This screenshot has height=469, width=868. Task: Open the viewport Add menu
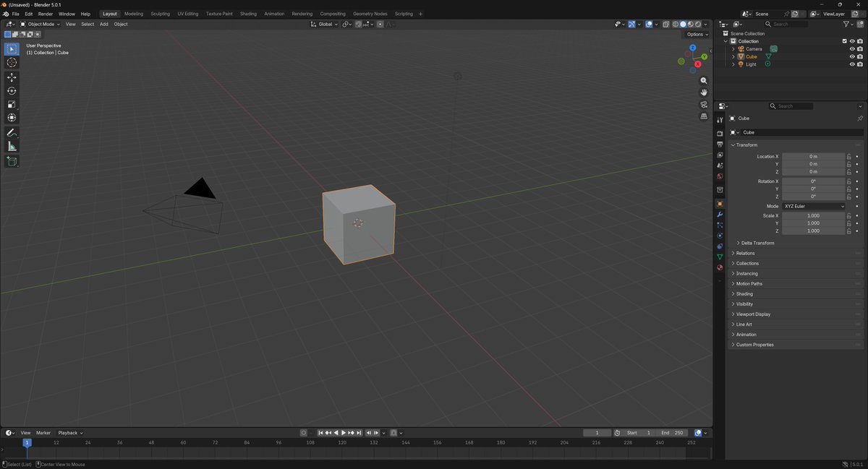[x=104, y=24]
